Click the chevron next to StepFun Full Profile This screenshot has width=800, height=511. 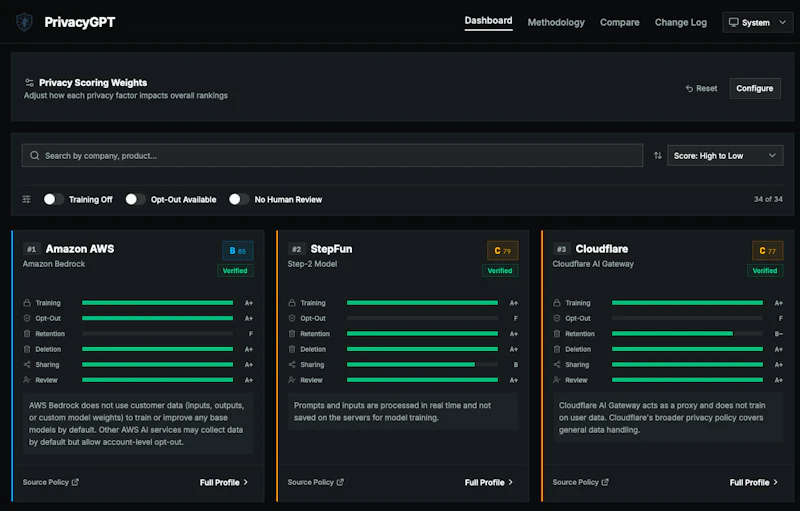[511, 482]
